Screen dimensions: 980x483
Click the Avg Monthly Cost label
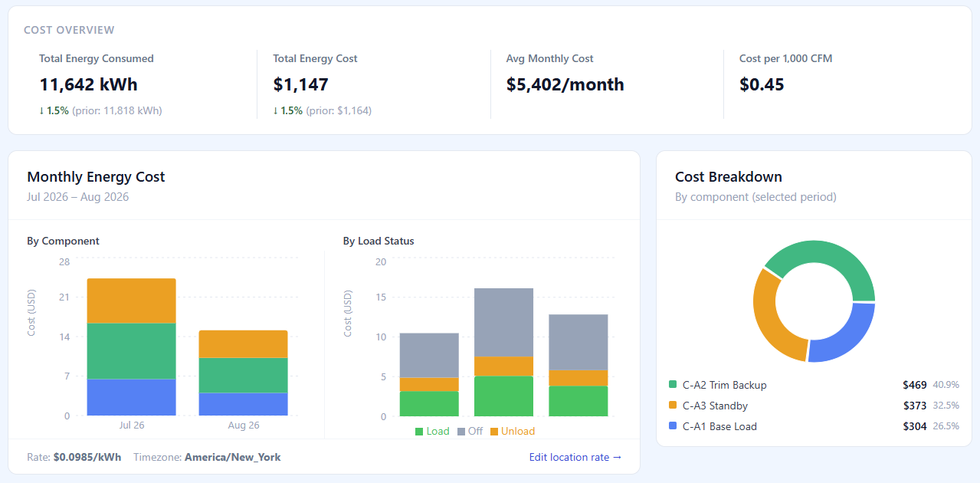pyautogui.click(x=550, y=58)
